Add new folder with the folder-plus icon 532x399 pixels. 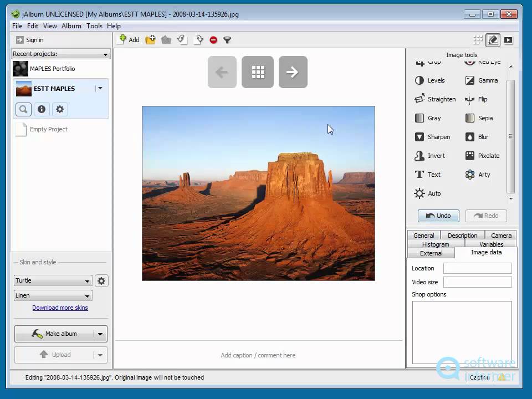pos(150,40)
